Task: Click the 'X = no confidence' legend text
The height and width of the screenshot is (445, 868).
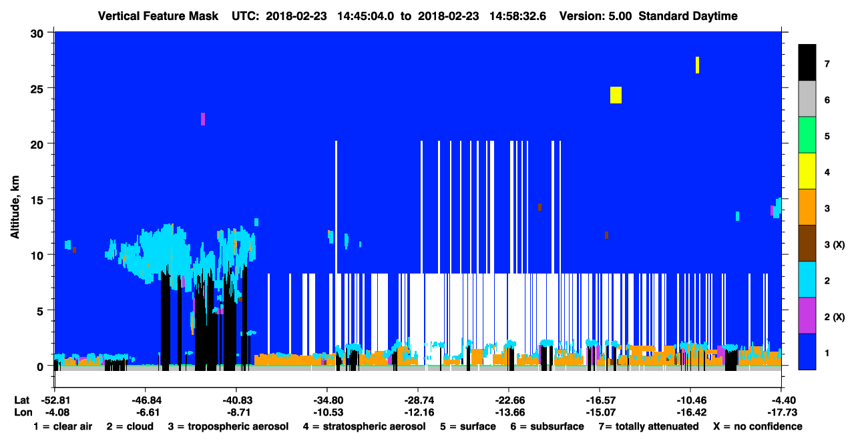Action: (758, 426)
